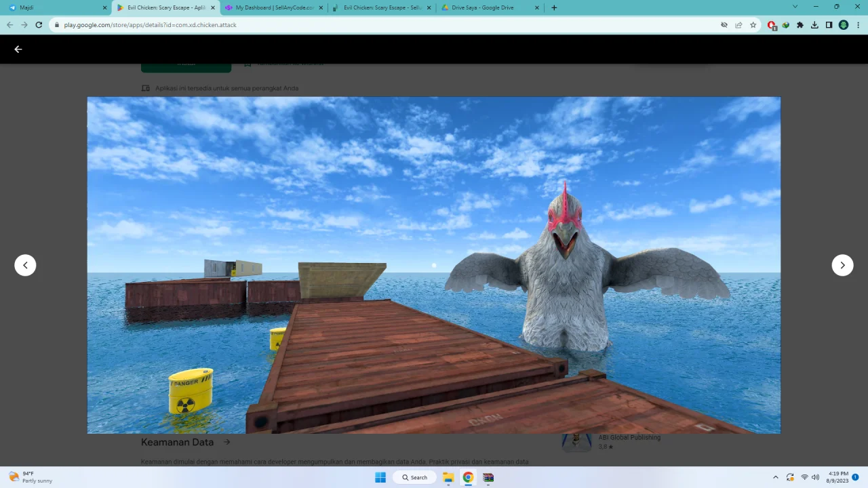Screen dimensions: 868x488
Task: Show hidden system tray icons
Action: [776, 477]
